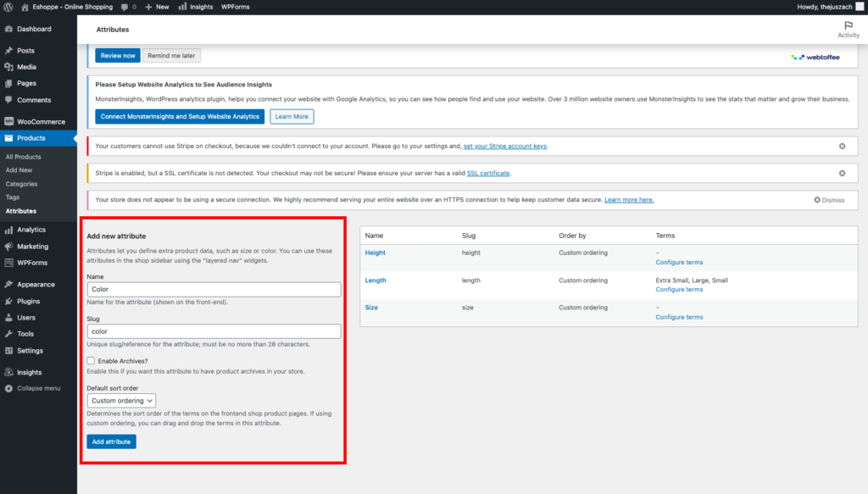Open the comments bubble icon in admin bar
The image size is (868, 494).
[125, 7]
